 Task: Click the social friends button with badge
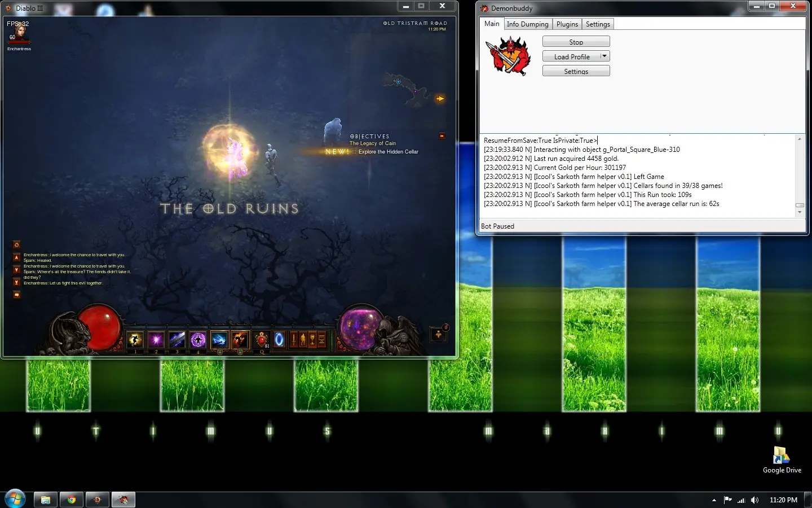[x=439, y=334]
